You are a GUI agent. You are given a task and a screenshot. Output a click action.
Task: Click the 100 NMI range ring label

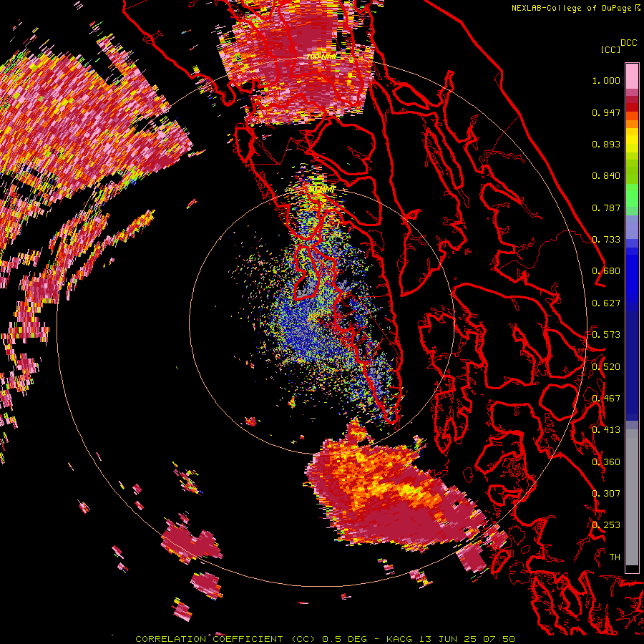321,57
